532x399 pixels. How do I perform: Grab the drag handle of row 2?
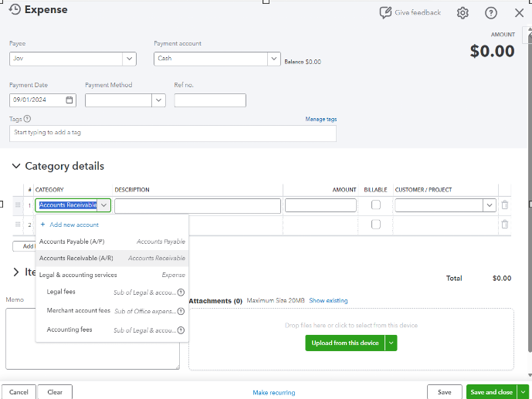point(18,224)
